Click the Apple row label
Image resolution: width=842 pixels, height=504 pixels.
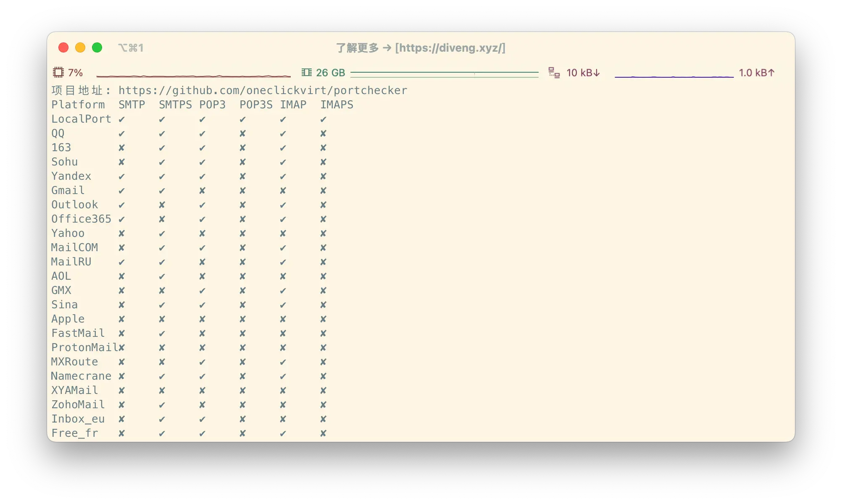click(68, 319)
